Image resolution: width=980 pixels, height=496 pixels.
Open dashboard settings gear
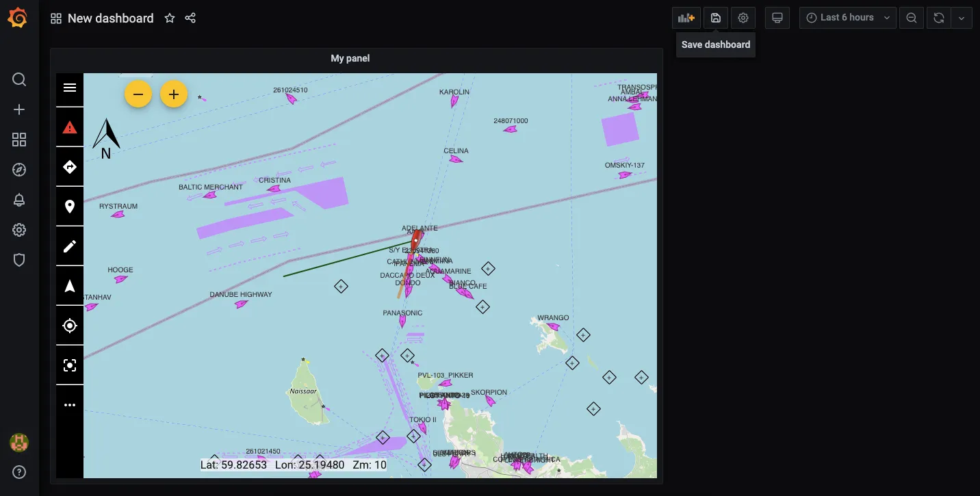tap(743, 18)
